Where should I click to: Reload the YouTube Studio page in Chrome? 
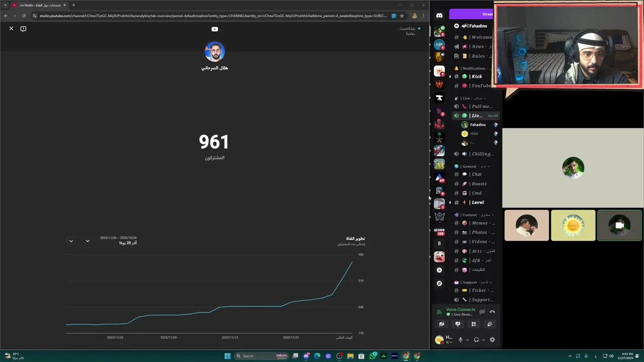tap(24, 16)
